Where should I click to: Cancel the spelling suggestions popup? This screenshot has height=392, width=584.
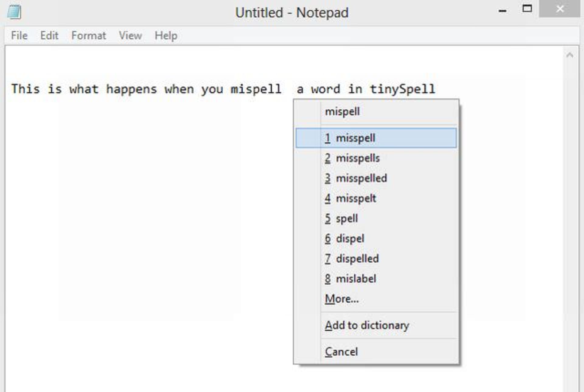click(x=341, y=352)
